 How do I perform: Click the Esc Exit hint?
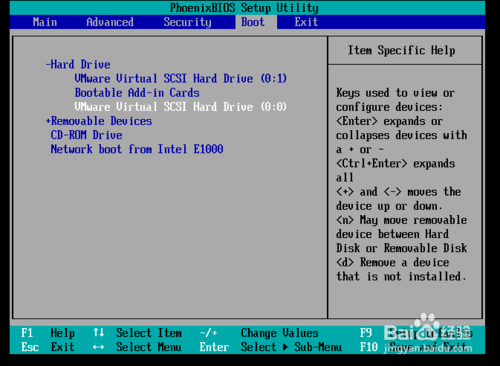pyautogui.click(x=48, y=347)
